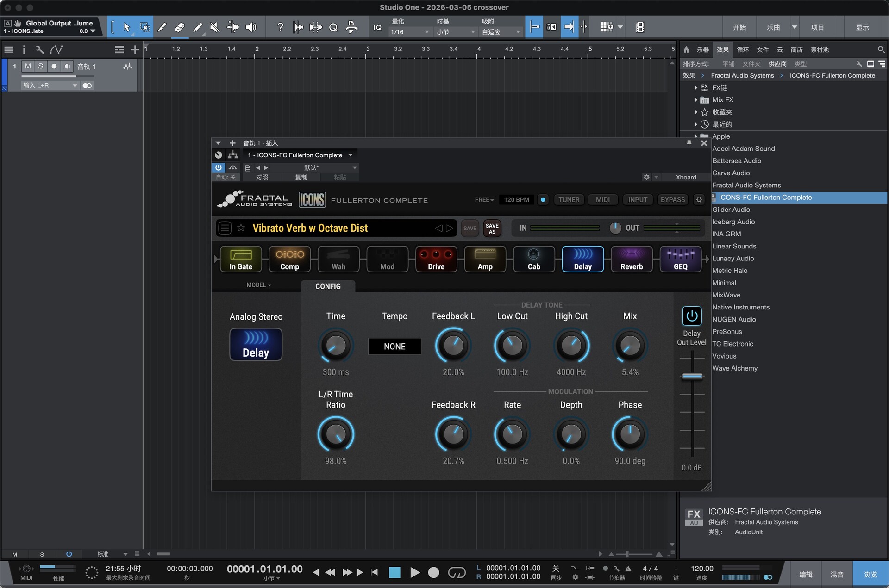Select the Mute tool in toolbar
Image resolution: width=889 pixels, height=588 pixels.
(x=215, y=27)
